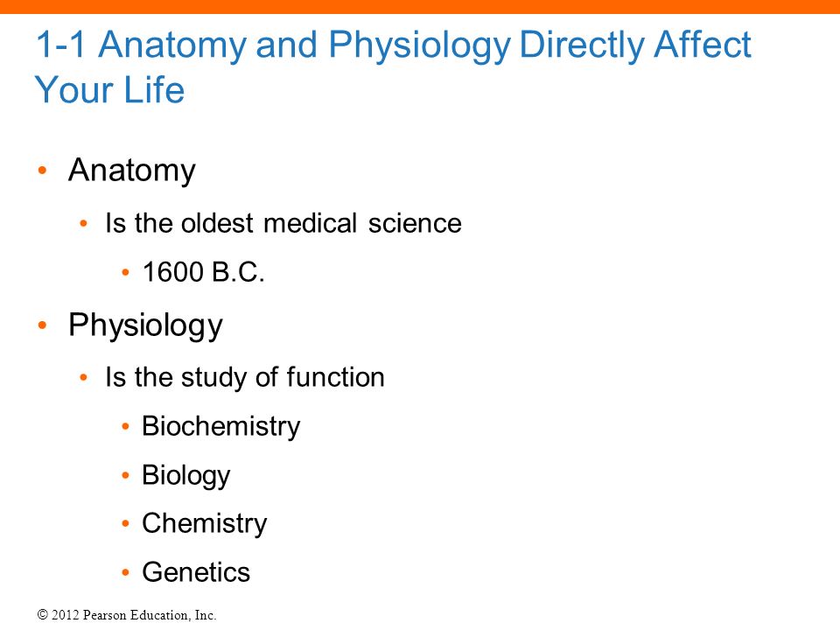
Task: Click the bullet before 1600 B.C.
Action: 125,273
